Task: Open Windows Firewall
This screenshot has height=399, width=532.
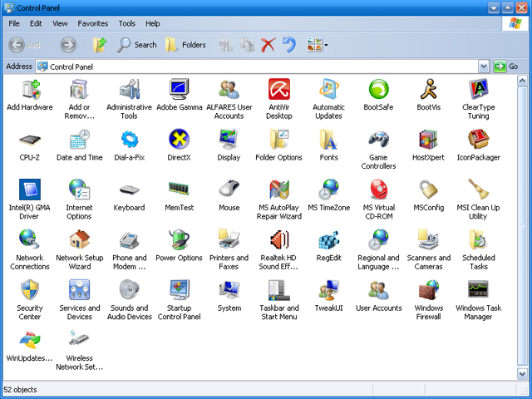Action: 429,300
